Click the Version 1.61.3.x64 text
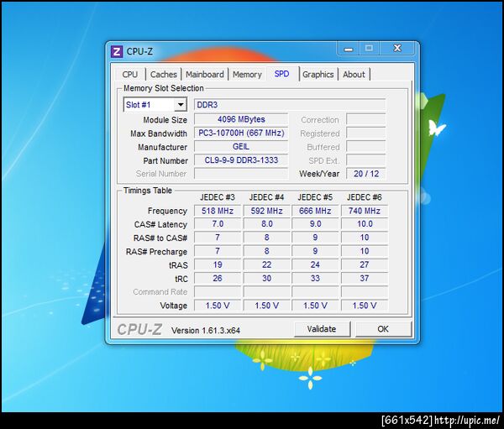Image resolution: width=504 pixels, height=429 pixels. pos(206,330)
